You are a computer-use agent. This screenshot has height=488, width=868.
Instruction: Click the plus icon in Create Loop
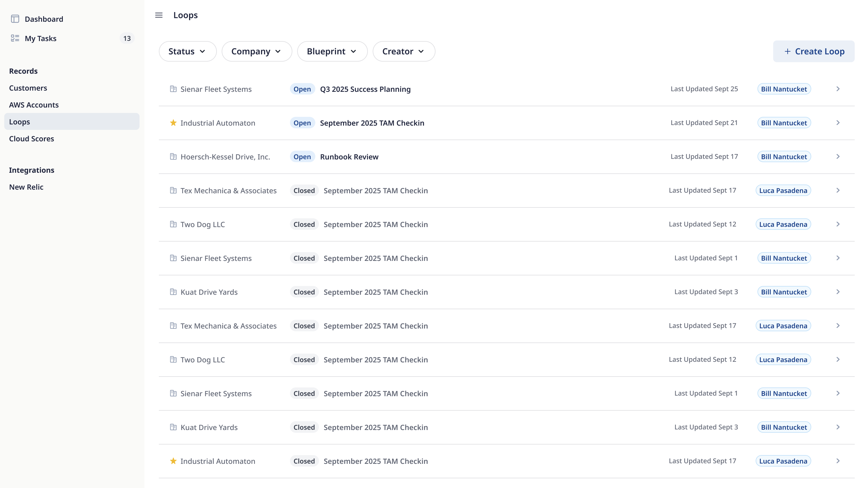[x=787, y=51]
